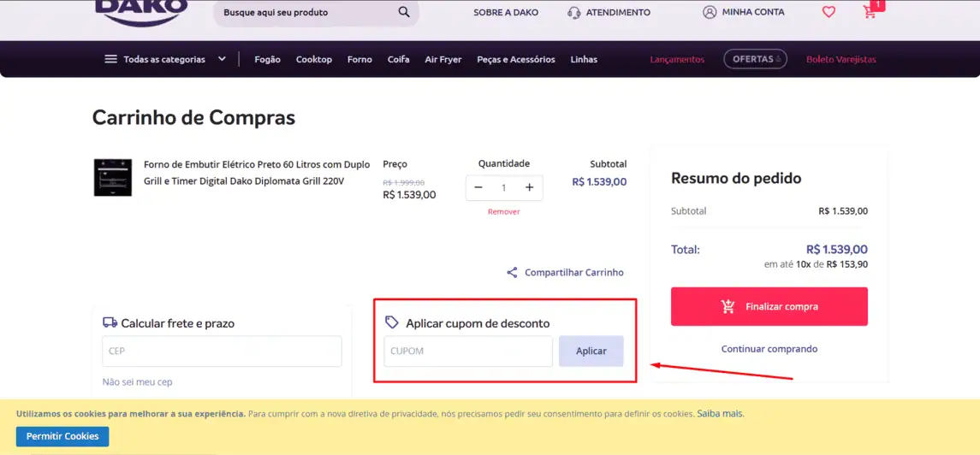Click the oven product thumbnail

[112, 177]
